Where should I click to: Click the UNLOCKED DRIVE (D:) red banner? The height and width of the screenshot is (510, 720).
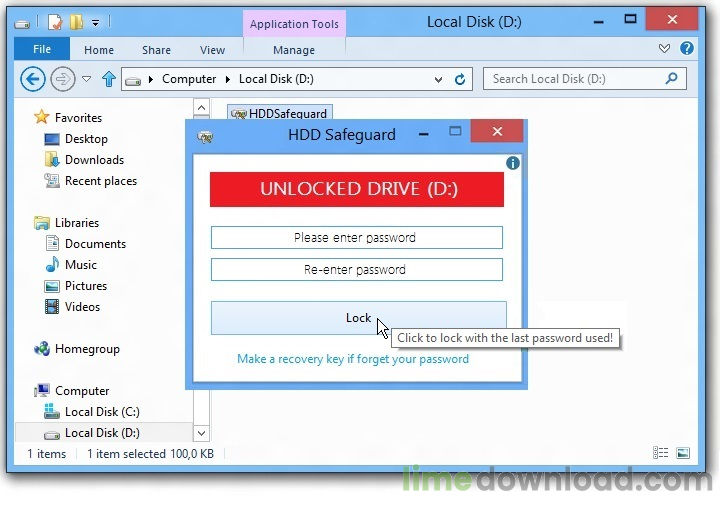pyautogui.click(x=357, y=189)
